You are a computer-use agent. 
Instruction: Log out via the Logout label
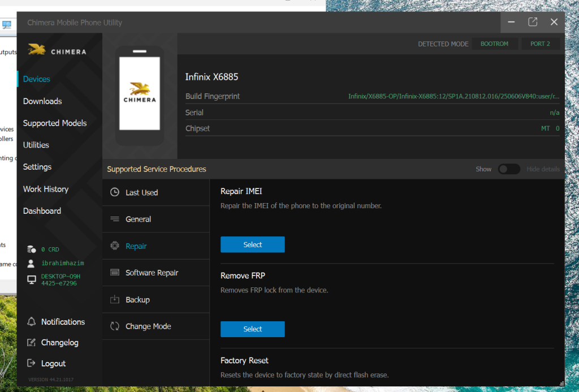[53, 364]
